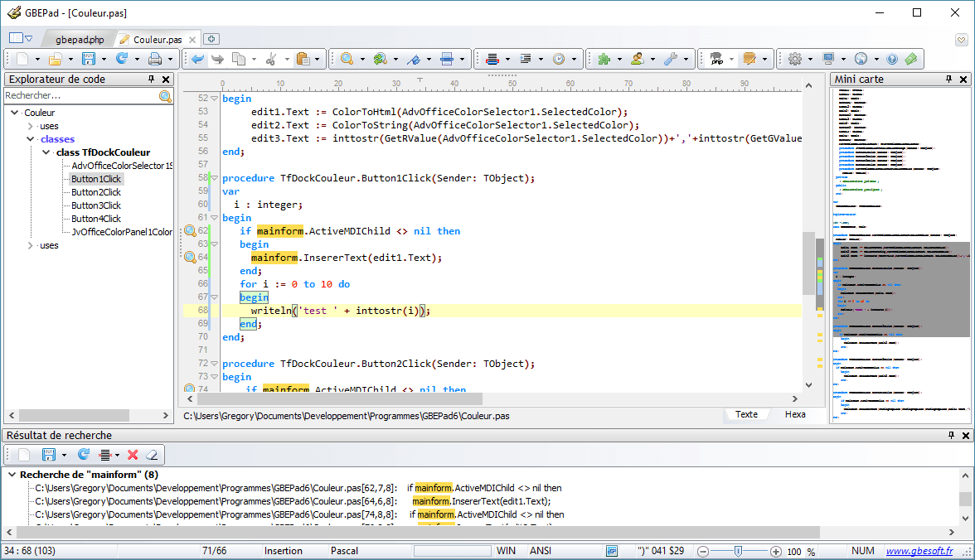Click the Go to line icon

pos(446,59)
